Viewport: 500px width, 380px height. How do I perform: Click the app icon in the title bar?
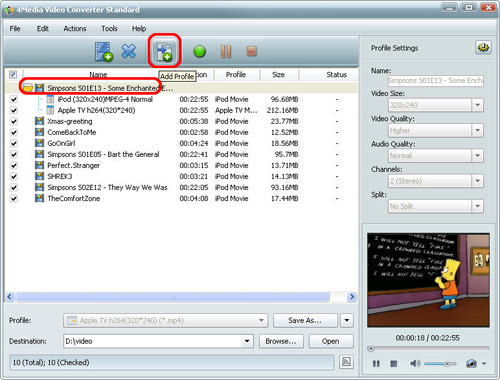point(9,10)
